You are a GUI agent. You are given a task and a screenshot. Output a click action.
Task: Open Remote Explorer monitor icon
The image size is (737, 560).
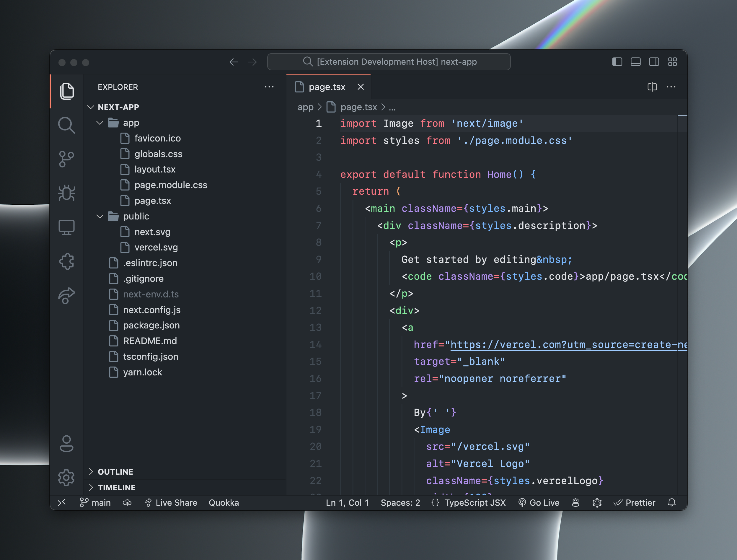tap(66, 227)
